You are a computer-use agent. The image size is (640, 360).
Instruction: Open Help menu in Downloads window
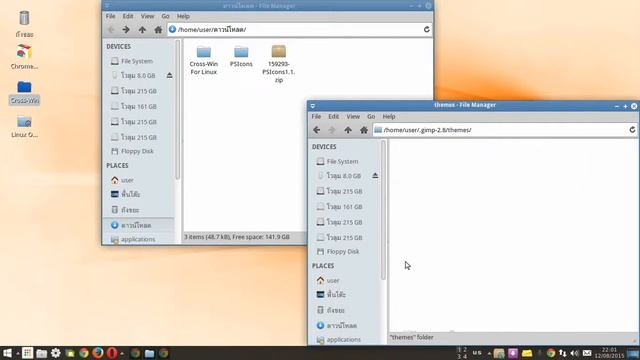click(x=183, y=16)
